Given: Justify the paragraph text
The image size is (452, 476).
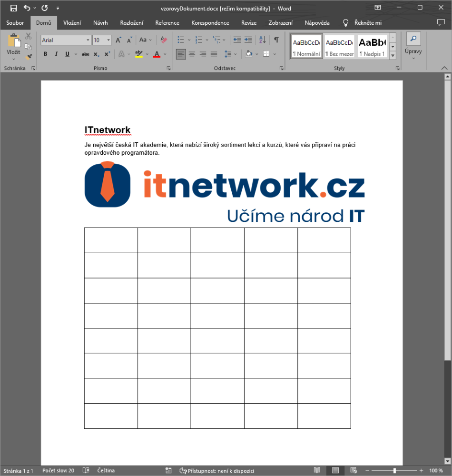Looking at the screenshot, I should [x=214, y=54].
